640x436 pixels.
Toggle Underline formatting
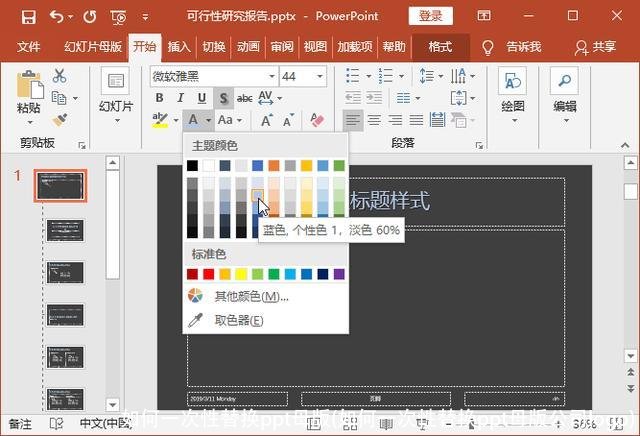(x=202, y=98)
